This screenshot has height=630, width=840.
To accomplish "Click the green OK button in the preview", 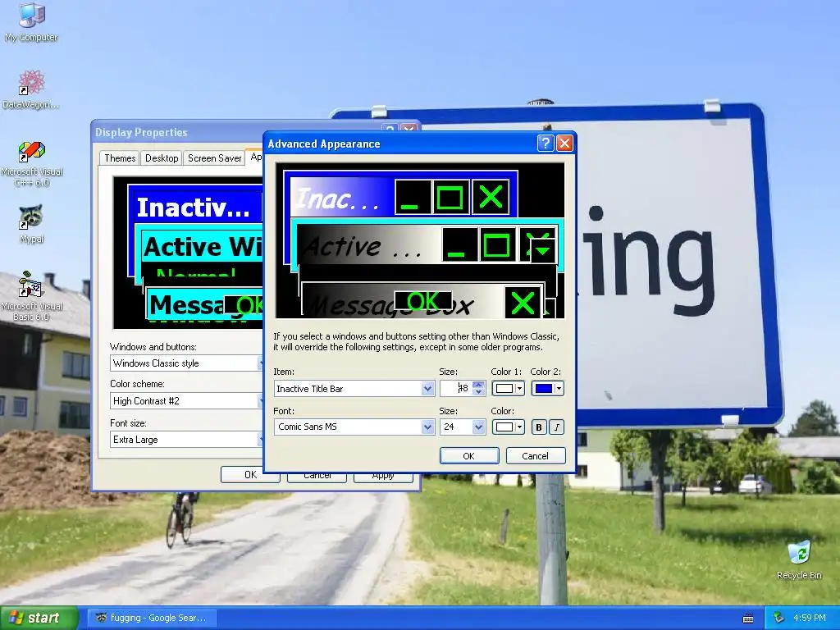I will click(423, 301).
